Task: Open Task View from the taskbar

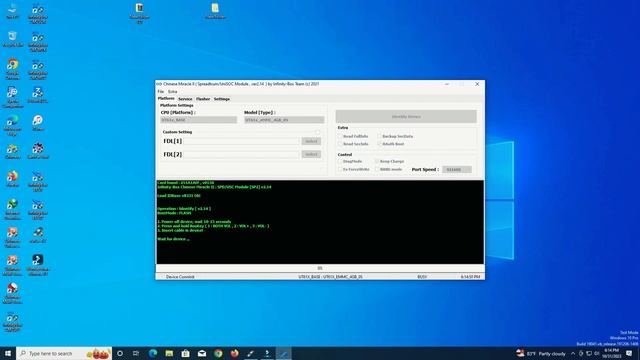Action: tap(136, 353)
